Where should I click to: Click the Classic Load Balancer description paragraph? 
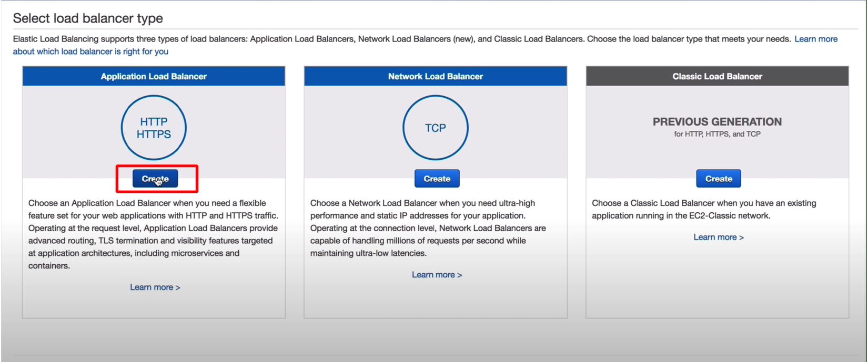click(704, 209)
